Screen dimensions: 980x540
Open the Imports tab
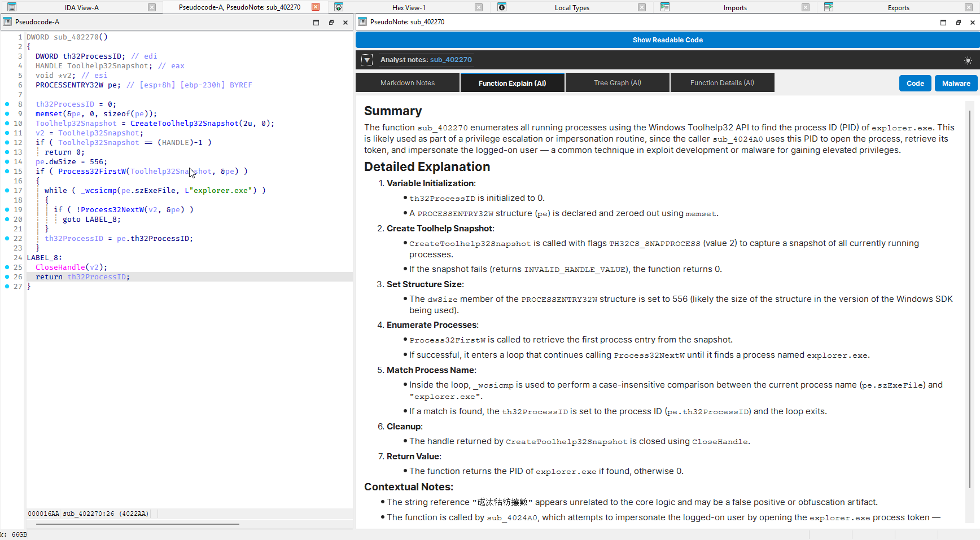(735, 8)
